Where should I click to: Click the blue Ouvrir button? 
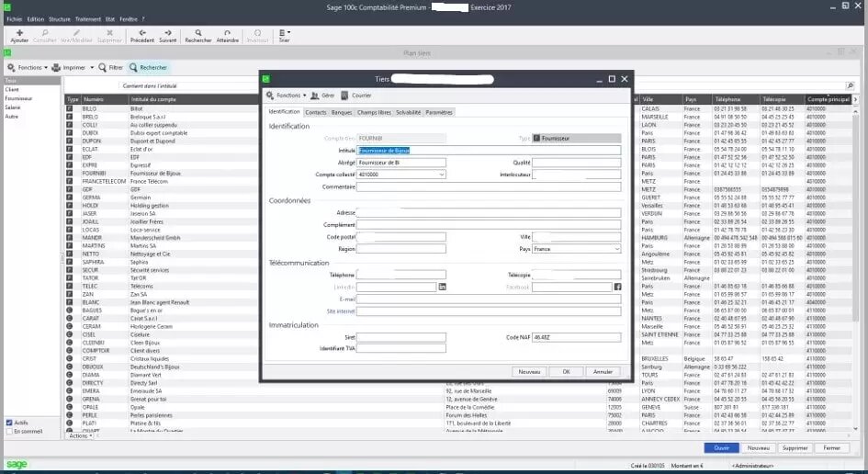(x=721, y=448)
